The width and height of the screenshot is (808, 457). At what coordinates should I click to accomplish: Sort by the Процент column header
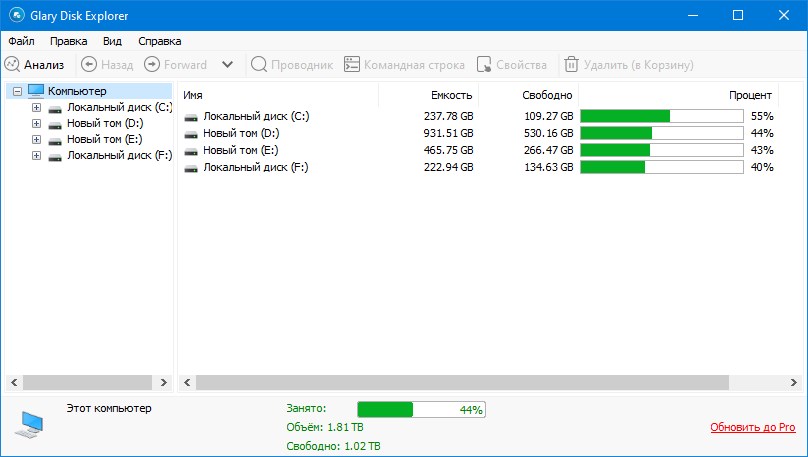click(x=750, y=95)
